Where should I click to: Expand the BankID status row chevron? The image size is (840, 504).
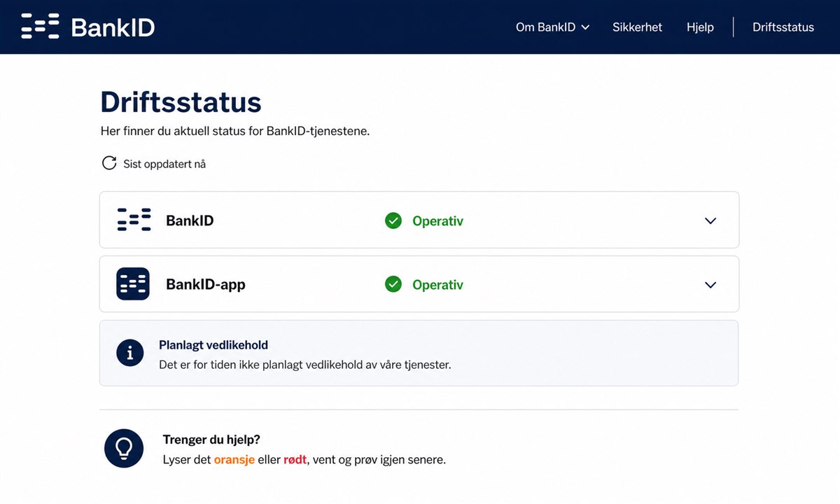pos(710,220)
